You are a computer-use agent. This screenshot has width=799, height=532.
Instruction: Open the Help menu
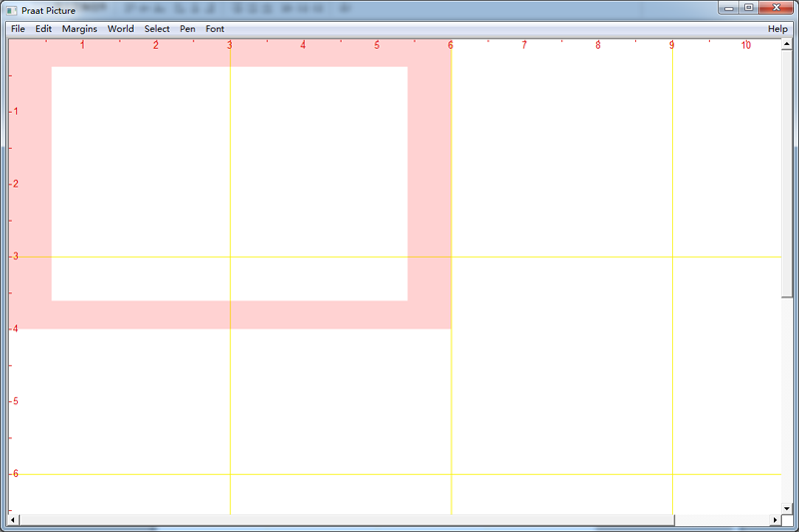click(777, 29)
